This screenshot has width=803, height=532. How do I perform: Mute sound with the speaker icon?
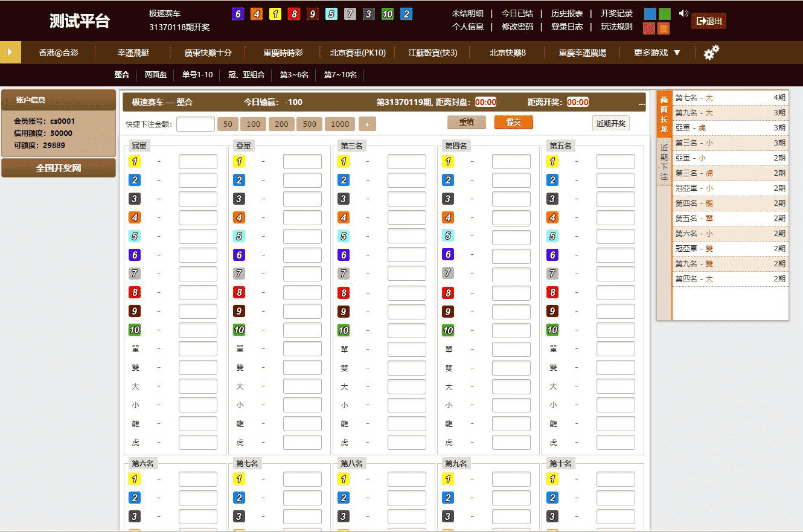tap(683, 14)
